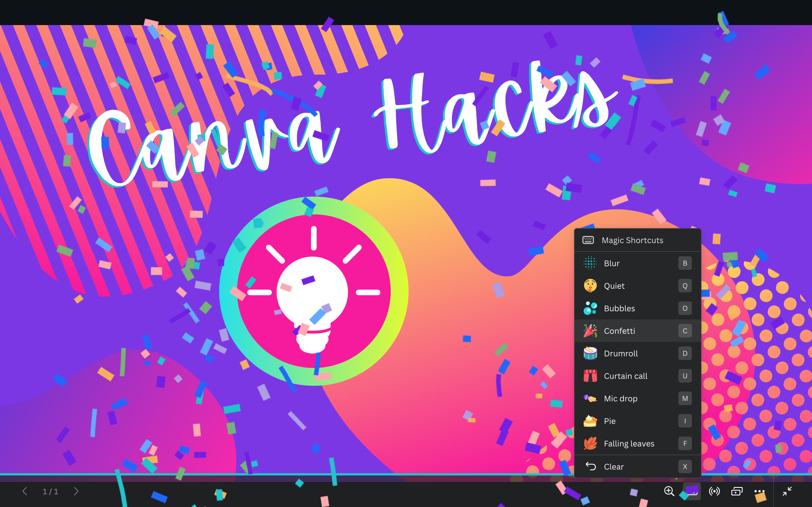Expand slide navigation with next arrow
The height and width of the screenshot is (507, 812).
pos(76,491)
